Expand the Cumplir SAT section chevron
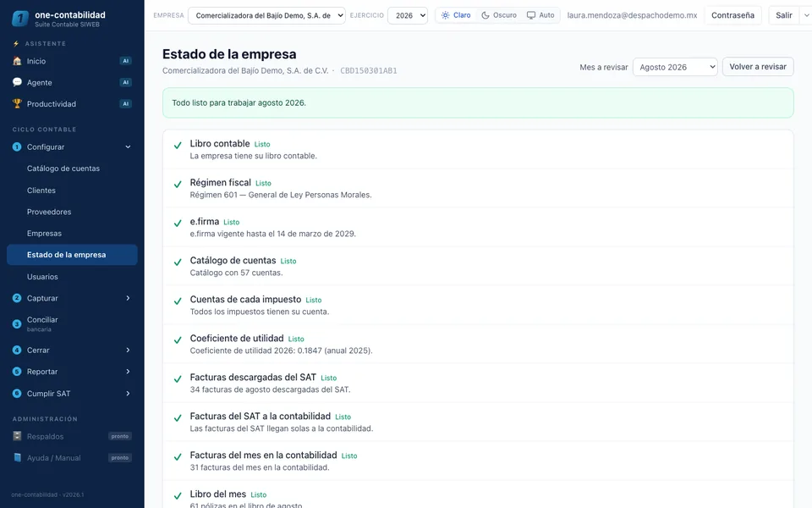The width and height of the screenshot is (812, 508). click(128, 394)
